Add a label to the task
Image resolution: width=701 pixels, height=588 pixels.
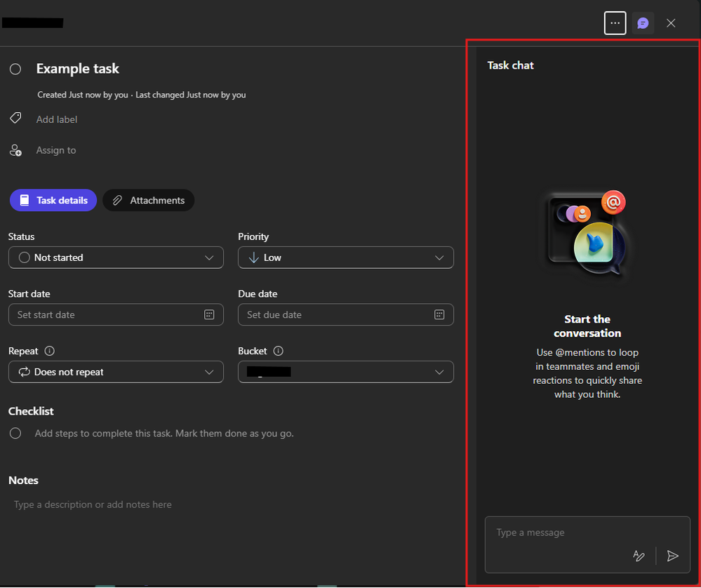(57, 119)
